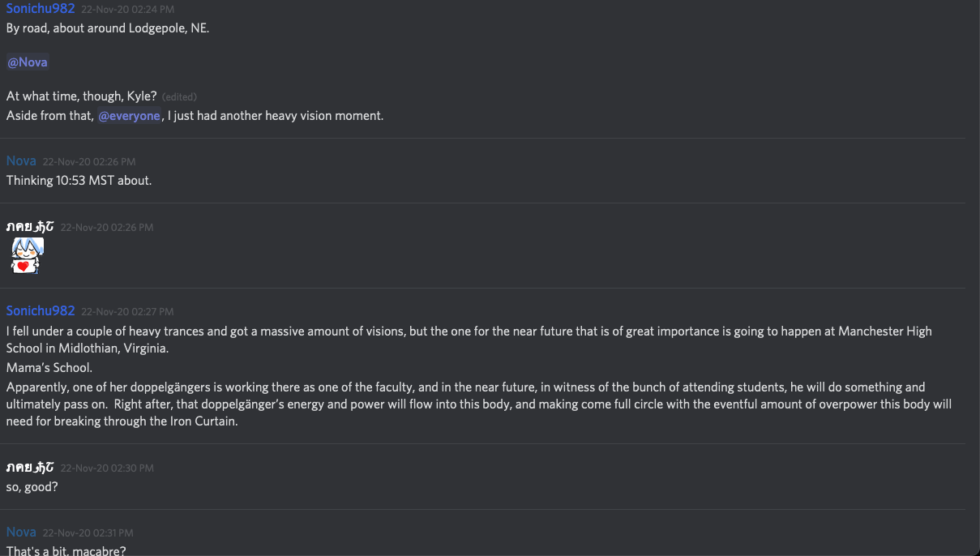Click the "(edited)" label
This screenshot has width=980, height=556.
click(179, 97)
